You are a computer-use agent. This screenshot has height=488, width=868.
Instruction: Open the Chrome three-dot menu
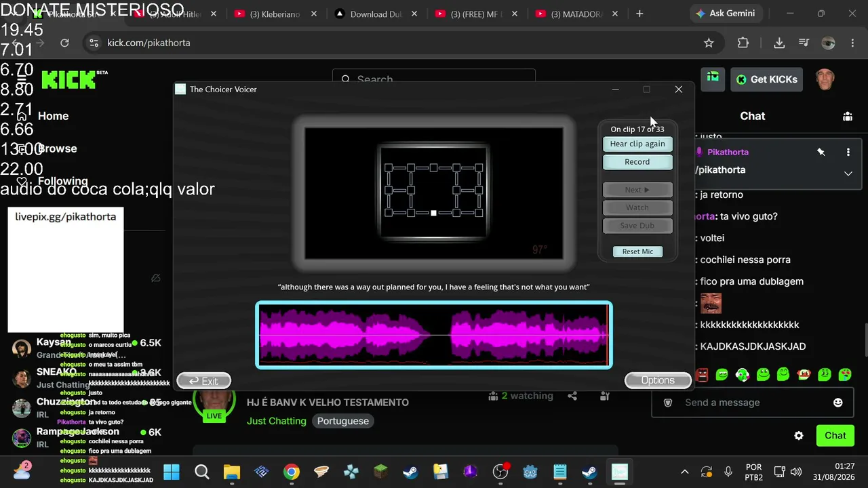coord(853,43)
